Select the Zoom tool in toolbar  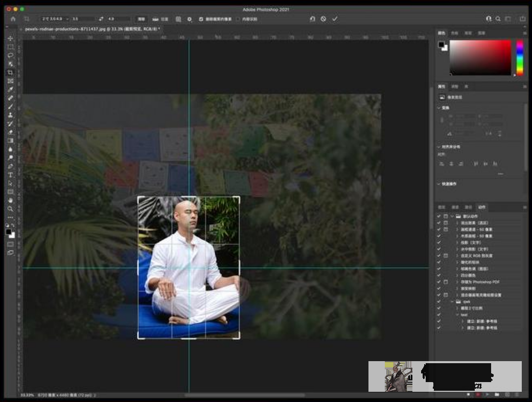point(10,209)
